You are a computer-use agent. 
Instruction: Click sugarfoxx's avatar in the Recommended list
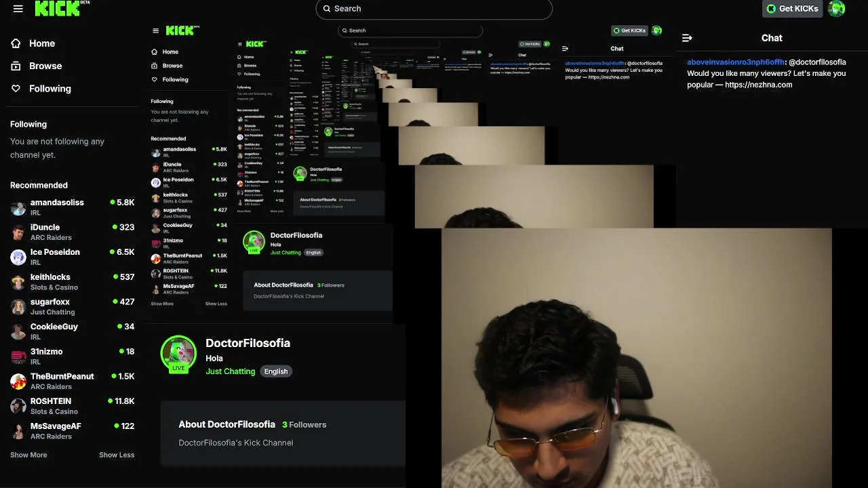point(18,307)
